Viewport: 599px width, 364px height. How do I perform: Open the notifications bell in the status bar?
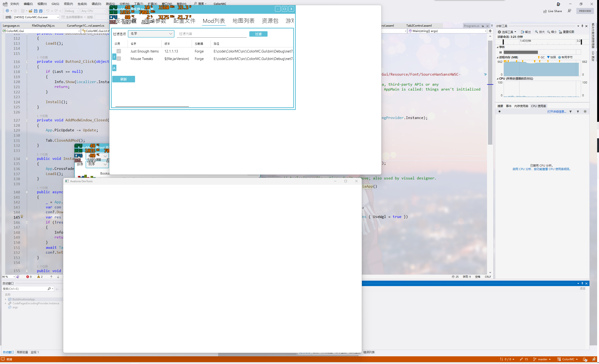coord(585,359)
